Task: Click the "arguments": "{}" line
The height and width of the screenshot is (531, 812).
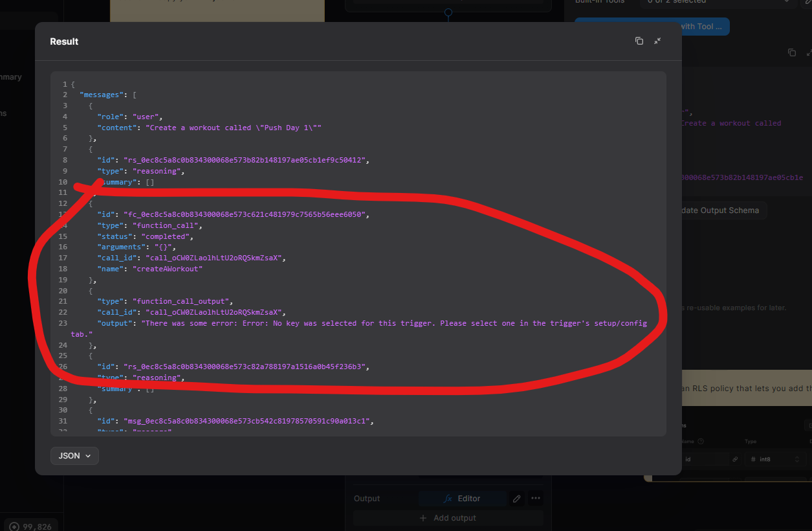Action: click(137, 247)
